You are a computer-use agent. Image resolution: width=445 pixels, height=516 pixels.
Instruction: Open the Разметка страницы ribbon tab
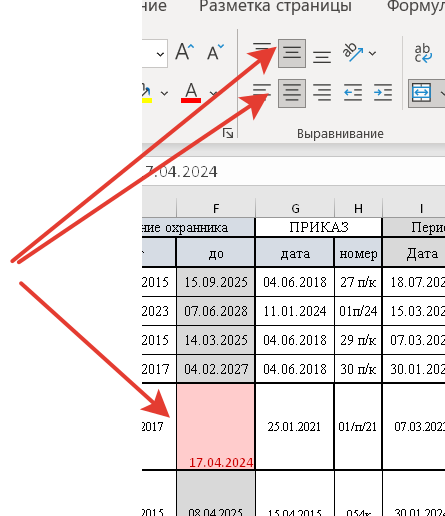coord(275,6)
